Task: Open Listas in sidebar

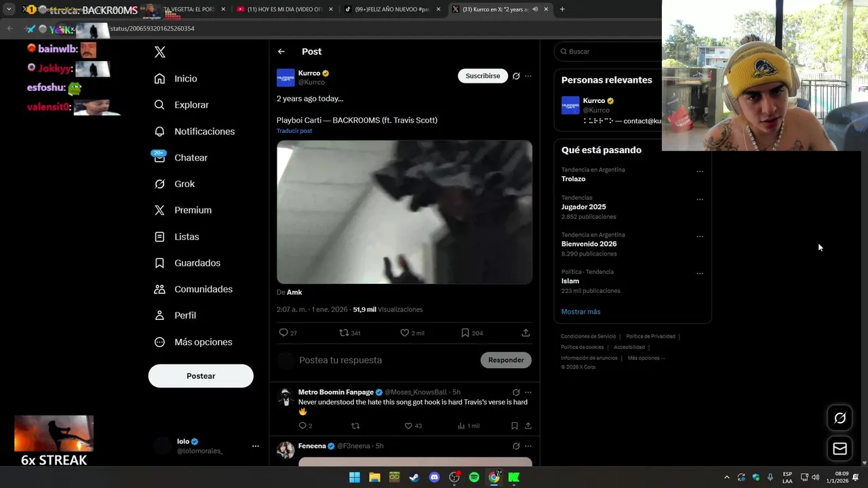Action: point(177,237)
